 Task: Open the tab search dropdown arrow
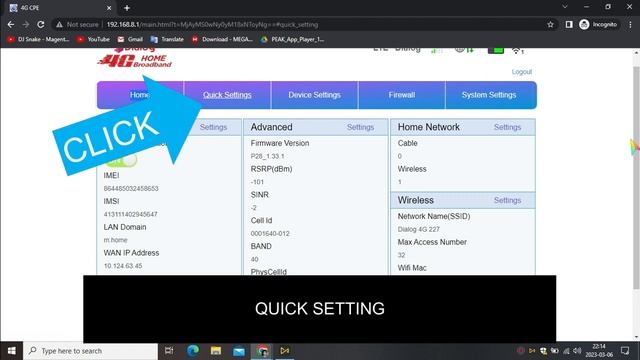565,7
